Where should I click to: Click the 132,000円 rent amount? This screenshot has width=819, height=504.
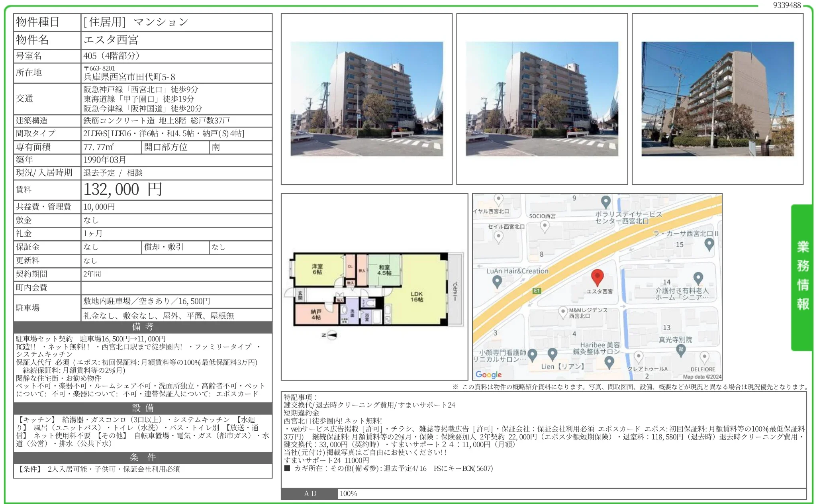123,190
